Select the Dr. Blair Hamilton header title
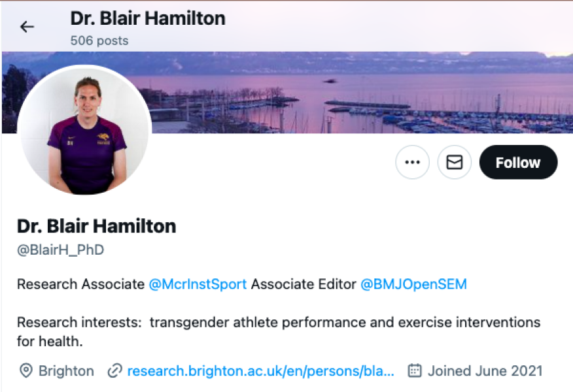This screenshot has width=573, height=392. point(147,18)
